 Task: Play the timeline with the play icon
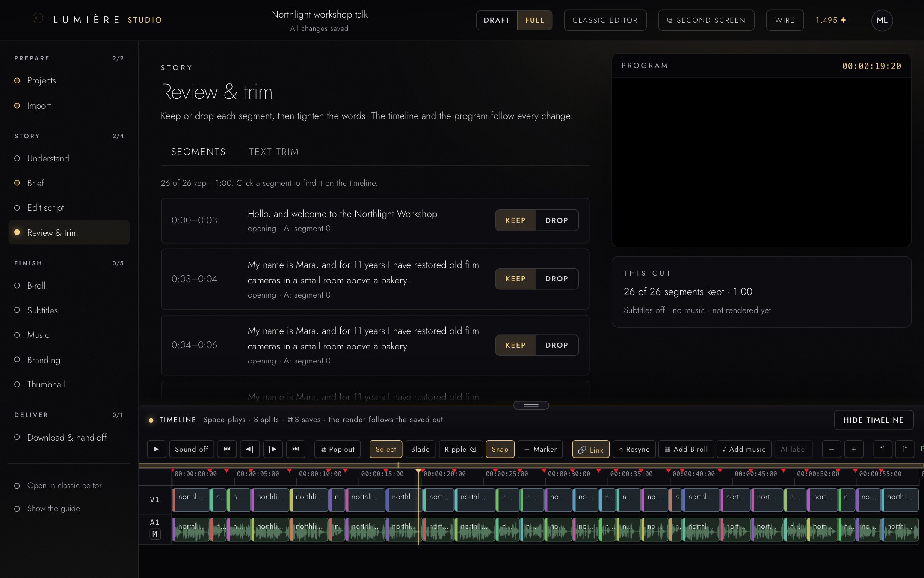[156, 449]
